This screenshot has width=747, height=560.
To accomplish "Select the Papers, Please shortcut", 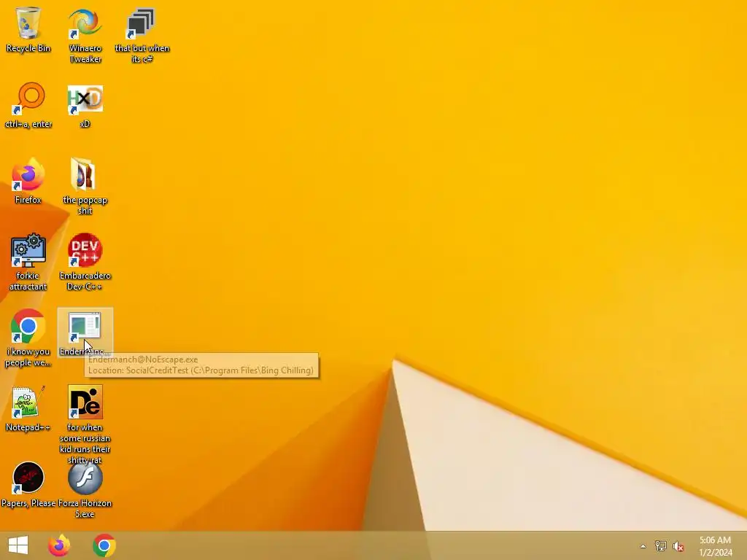I will click(x=28, y=484).
